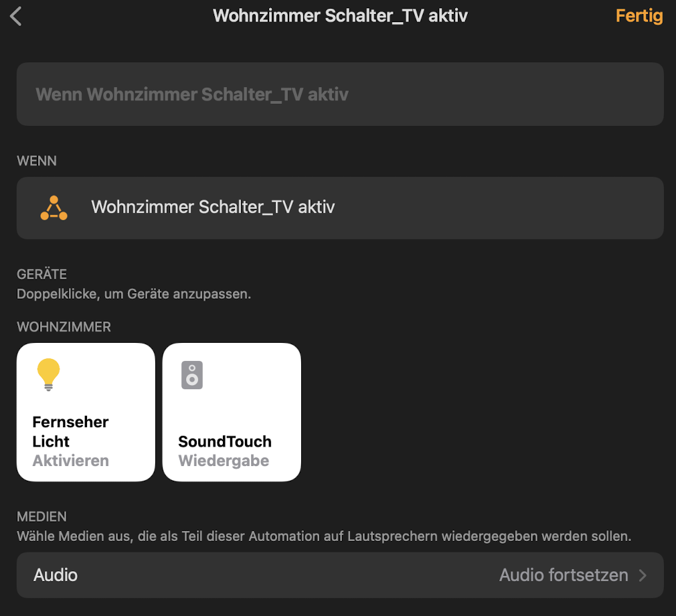This screenshot has height=616, width=676.
Task: Toggle the SoundTouch device tile
Action: click(x=232, y=412)
